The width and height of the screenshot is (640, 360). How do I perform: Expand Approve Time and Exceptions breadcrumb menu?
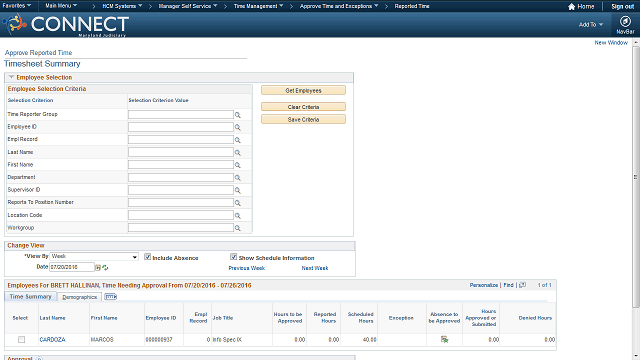[x=339, y=6]
